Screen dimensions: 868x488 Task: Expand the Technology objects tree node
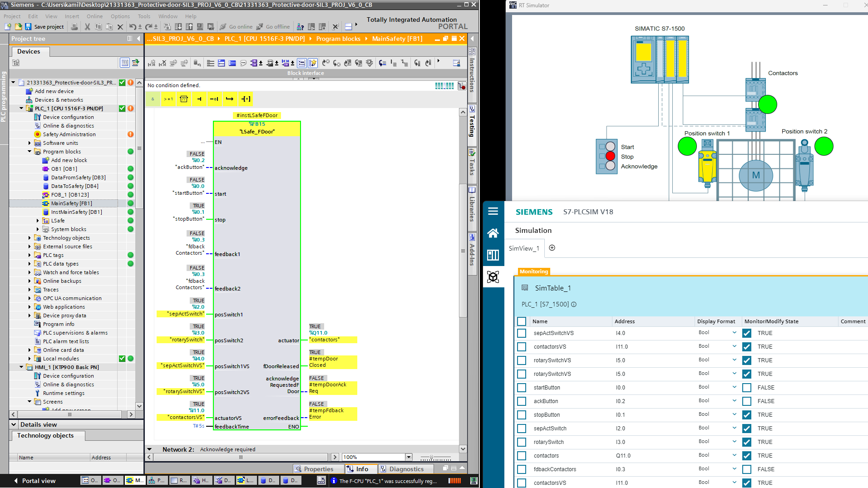[30, 238]
